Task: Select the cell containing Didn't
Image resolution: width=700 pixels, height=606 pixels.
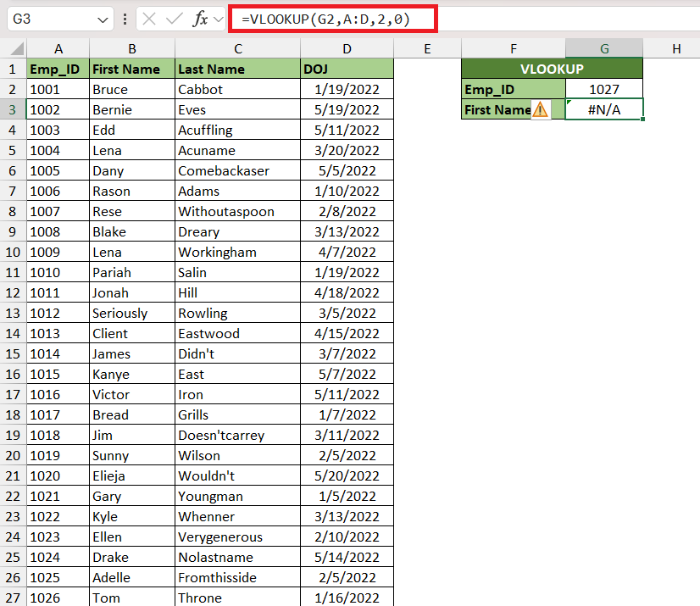Action: click(238, 353)
